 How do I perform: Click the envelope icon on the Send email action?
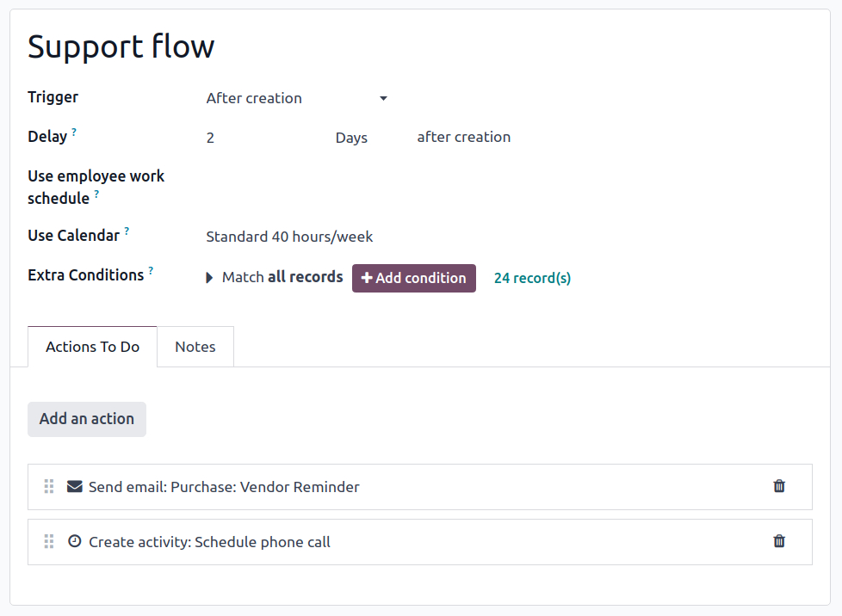pyautogui.click(x=74, y=486)
